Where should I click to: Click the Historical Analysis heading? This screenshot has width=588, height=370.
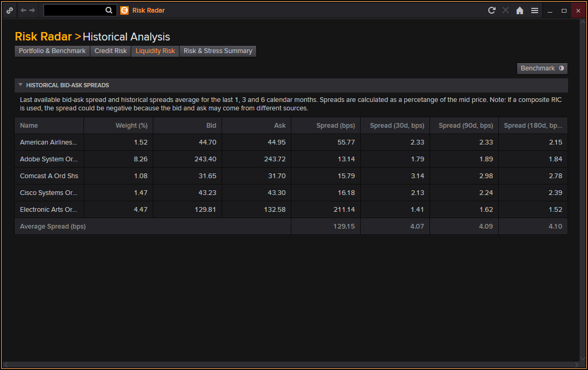pos(126,37)
